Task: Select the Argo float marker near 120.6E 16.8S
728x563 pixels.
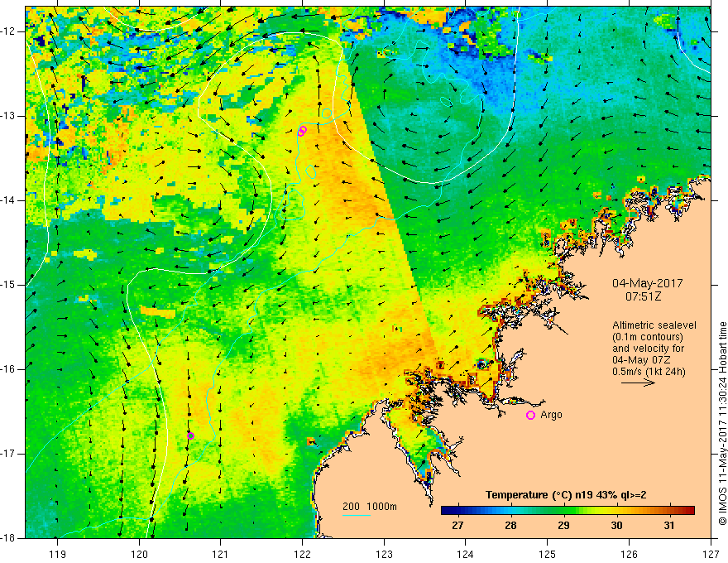Action: (190, 435)
